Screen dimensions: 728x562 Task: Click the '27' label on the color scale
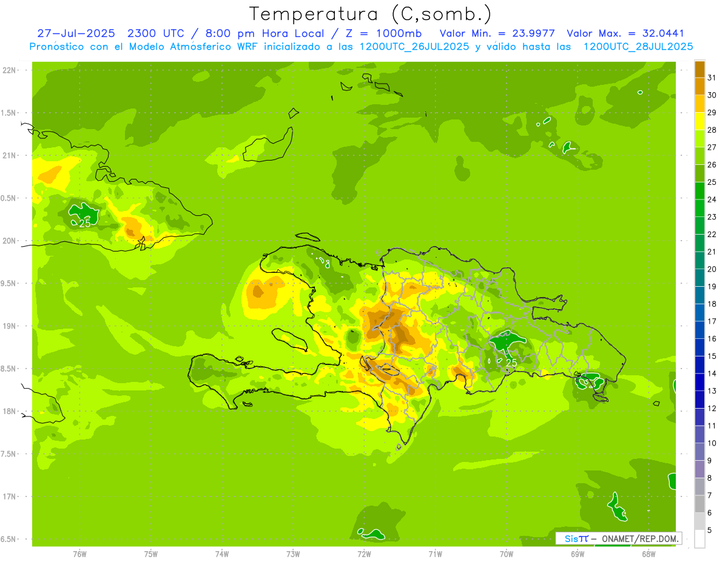coord(712,147)
